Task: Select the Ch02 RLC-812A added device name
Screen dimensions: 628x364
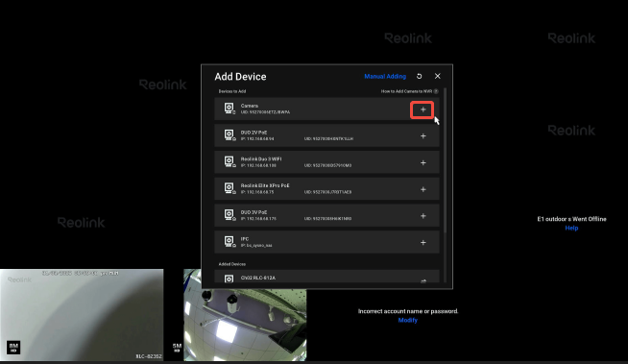Action: pos(258,278)
